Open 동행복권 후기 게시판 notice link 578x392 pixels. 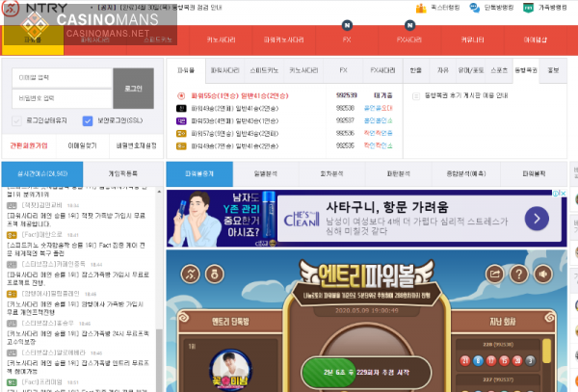pos(466,95)
